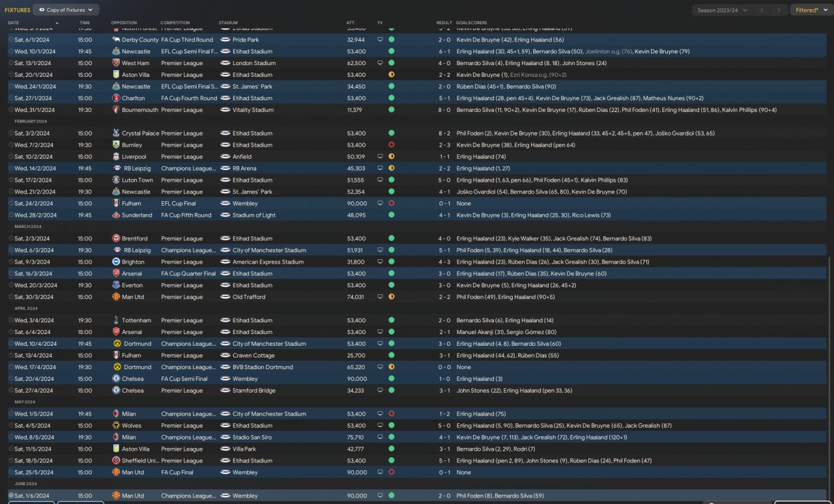Viewport: 834px width, 504px height.
Task: Click the 74,031 attendance figure
Action: click(x=356, y=297)
